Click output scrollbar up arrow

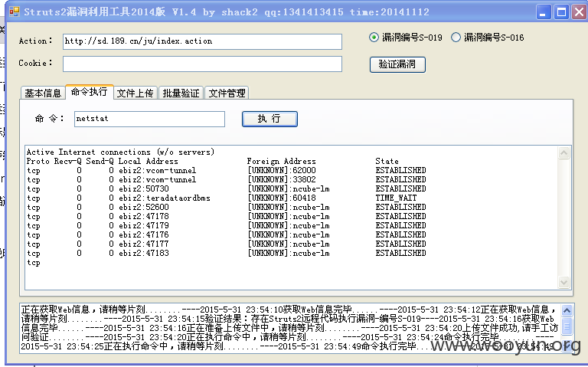click(563, 152)
